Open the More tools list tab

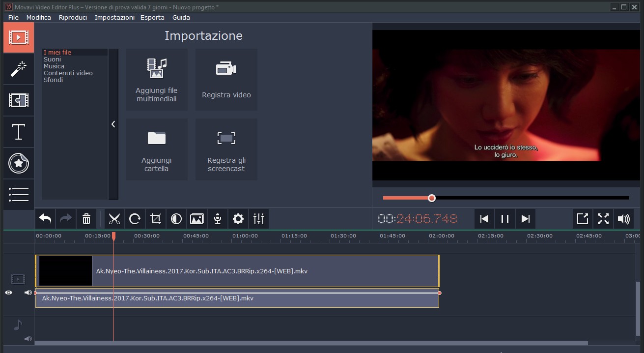point(19,195)
